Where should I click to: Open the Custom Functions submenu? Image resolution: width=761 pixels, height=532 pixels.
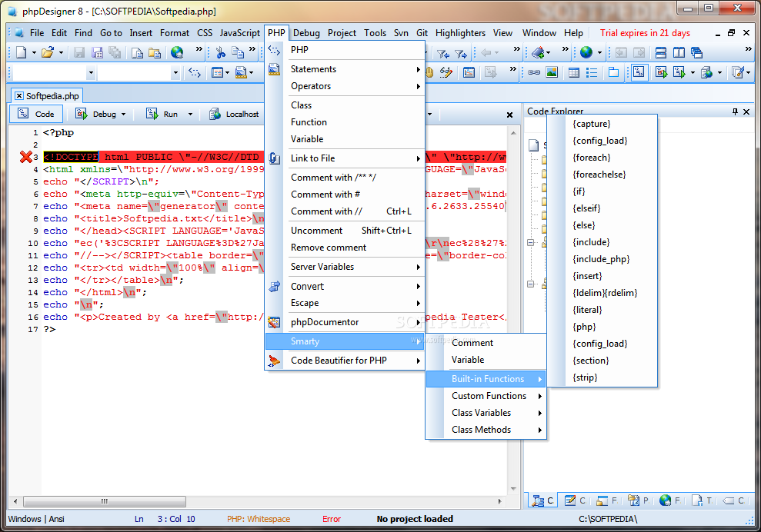coord(486,396)
